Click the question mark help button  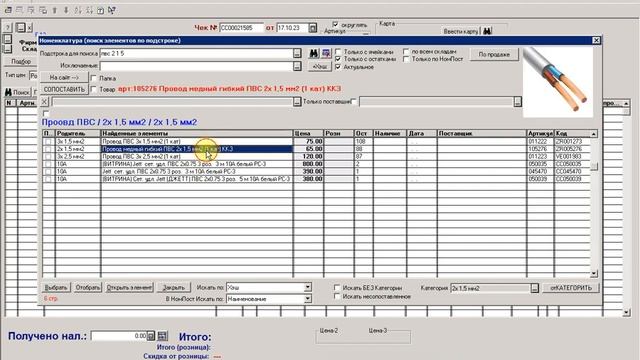pyautogui.click(x=8, y=28)
